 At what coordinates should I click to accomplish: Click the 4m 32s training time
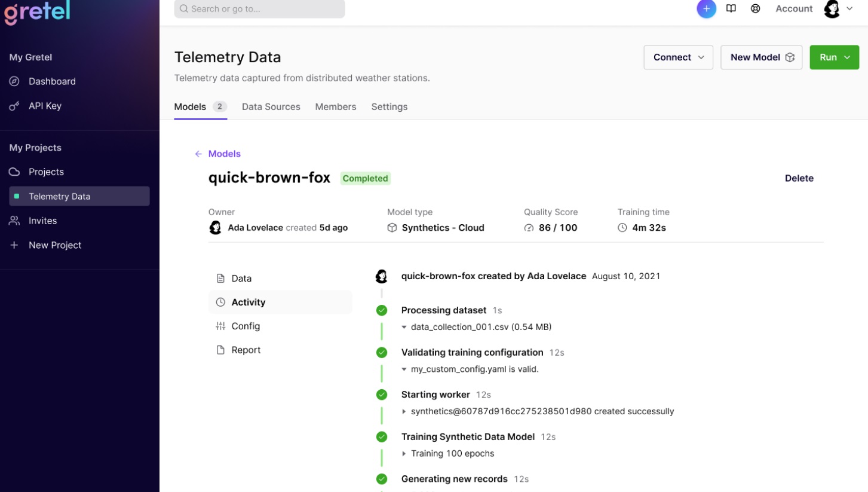tap(649, 228)
